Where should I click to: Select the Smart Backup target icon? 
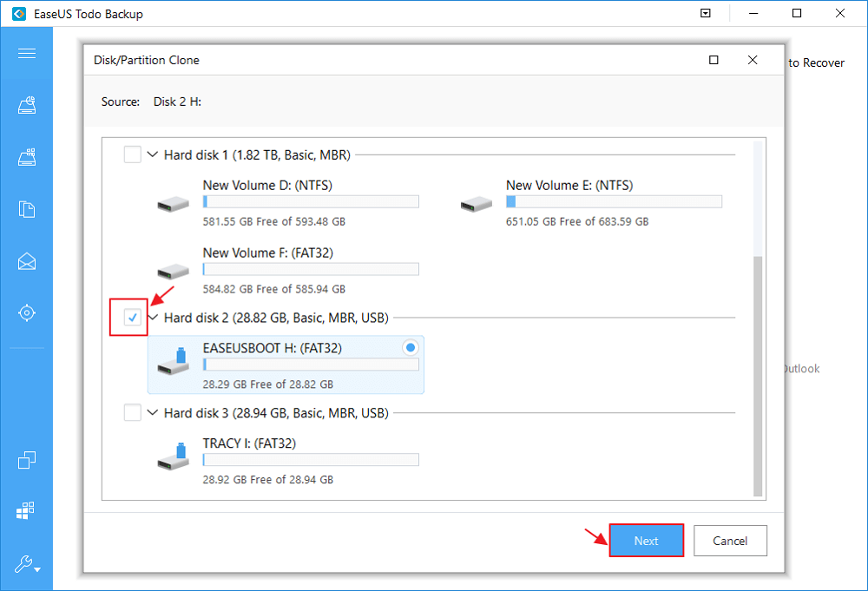[x=26, y=312]
